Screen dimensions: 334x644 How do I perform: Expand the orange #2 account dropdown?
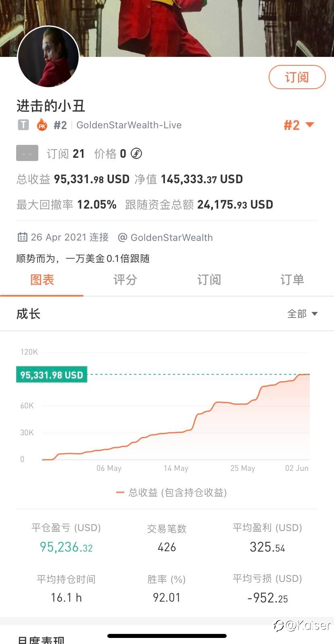pyautogui.click(x=299, y=125)
